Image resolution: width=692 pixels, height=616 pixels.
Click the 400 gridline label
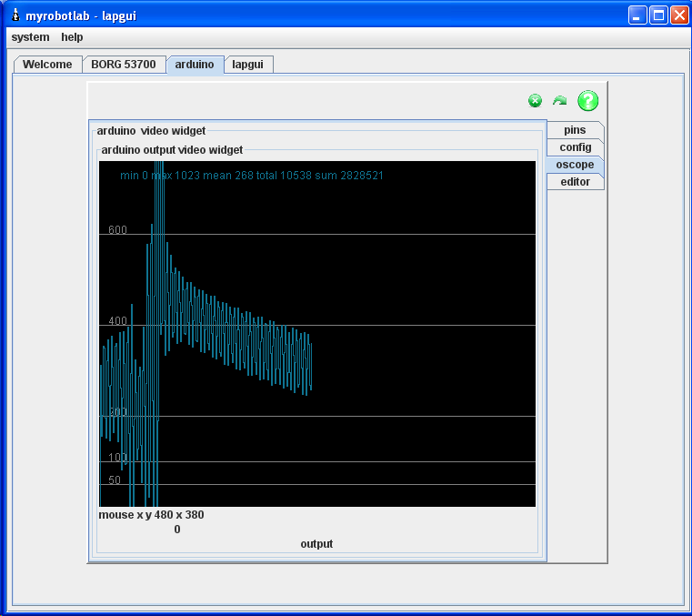(117, 320)
